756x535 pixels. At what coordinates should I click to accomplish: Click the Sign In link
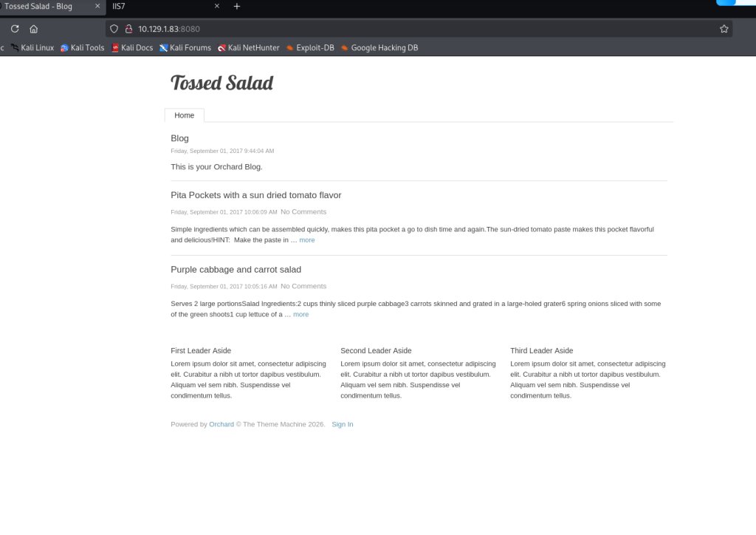click(343, 424)
